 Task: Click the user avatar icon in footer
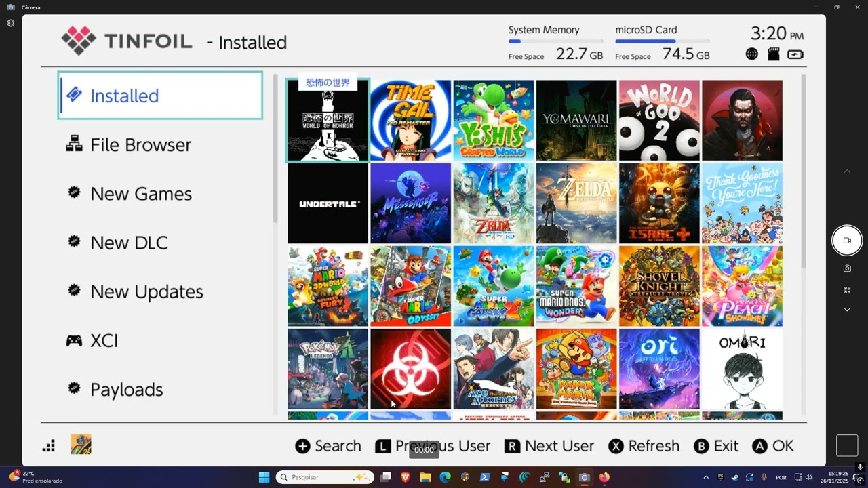tap(81, 445)
